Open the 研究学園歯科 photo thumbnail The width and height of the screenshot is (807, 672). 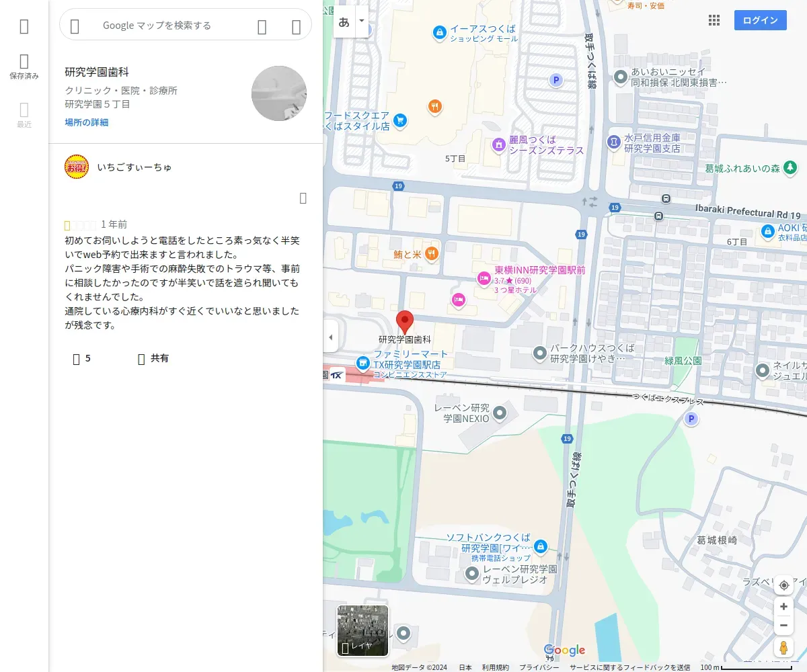click(279, 93)
